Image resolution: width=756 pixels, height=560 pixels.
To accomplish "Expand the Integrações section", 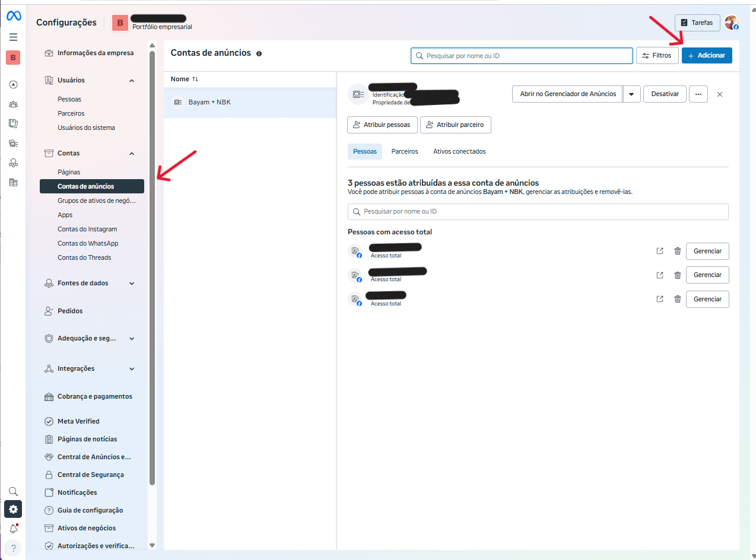I will (132, 369).
